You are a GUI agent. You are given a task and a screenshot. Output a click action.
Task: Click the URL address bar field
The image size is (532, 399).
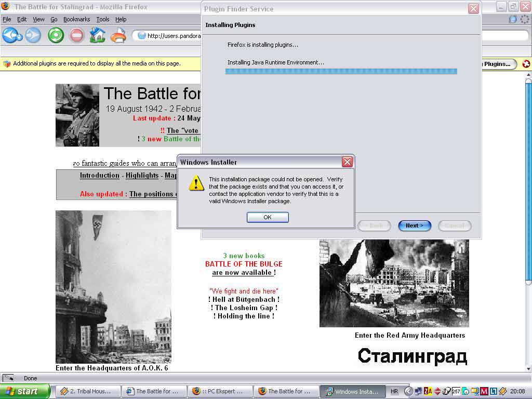coord(171,36)
